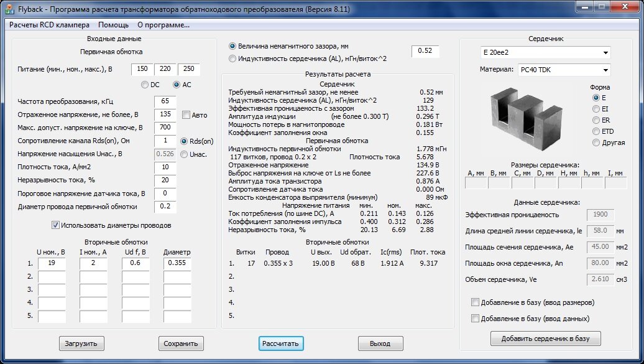Open the material dropdown PC40 TDK
The height and width of the screenshot is (364, 644).
[x=564, y=70]
